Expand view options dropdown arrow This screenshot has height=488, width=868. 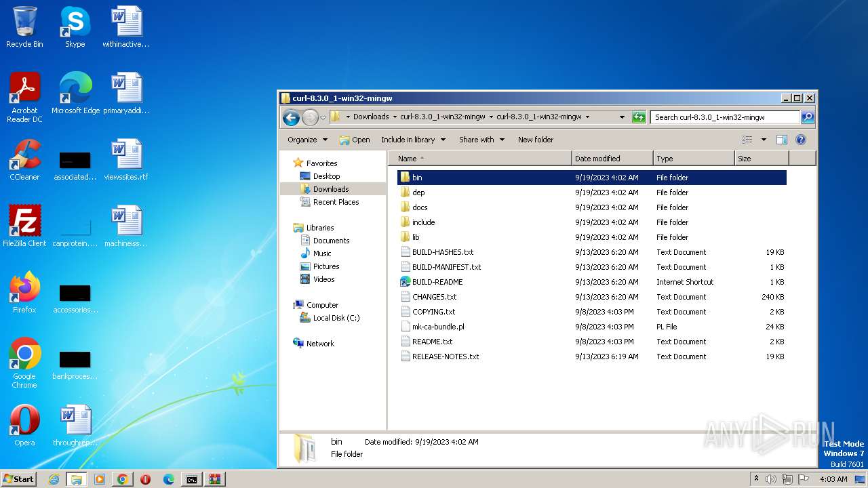764,140
